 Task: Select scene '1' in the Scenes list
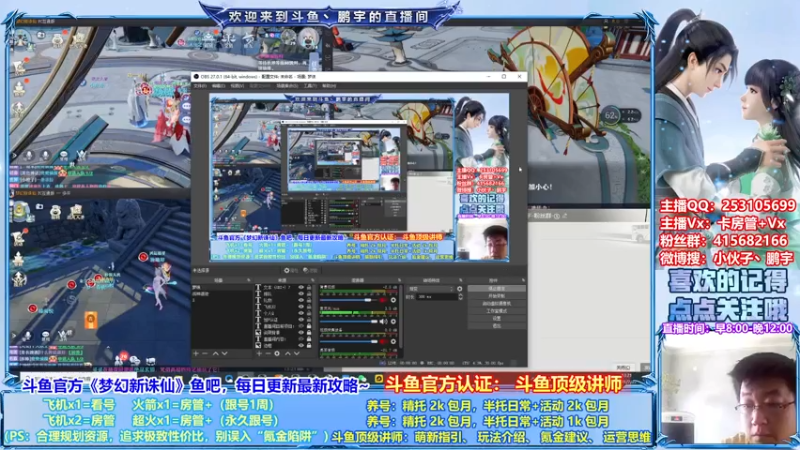pyautogui.click(x=223, y=300)
